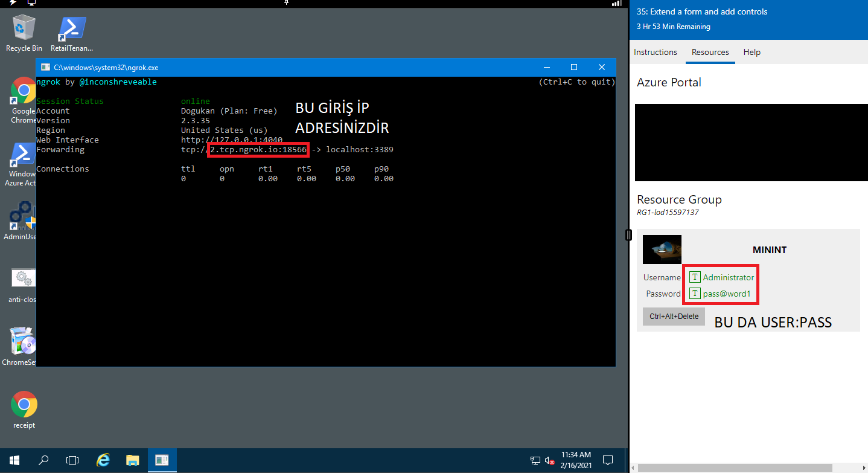Click the 'Azure Portal' heading
The height and width of the screenshot is (473, 868).
tap(669, 82)
